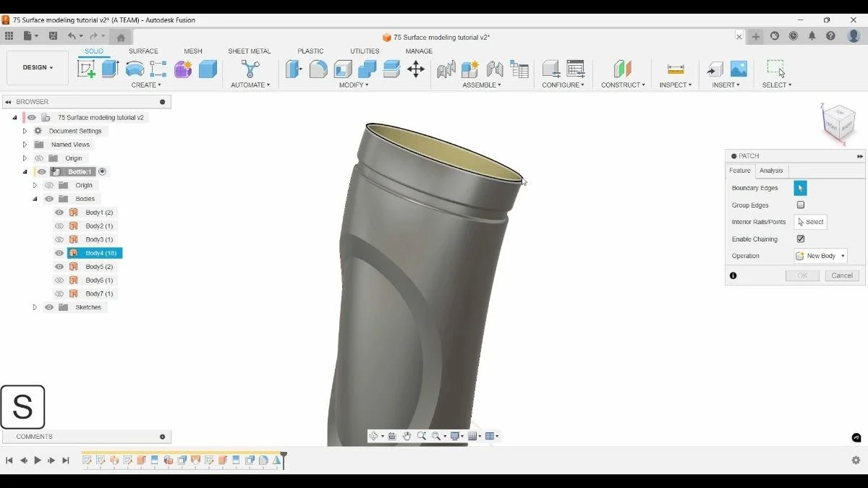Expand the COMMENTS panel
Viewport: 868px width, 488px height.
(162, 437)
